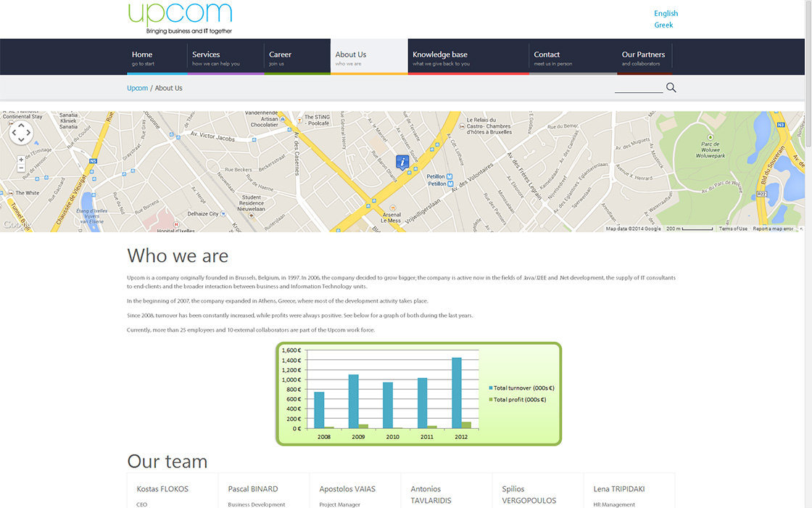
Task: Click the Petillon metro station icon
Action: coord(449,177)
